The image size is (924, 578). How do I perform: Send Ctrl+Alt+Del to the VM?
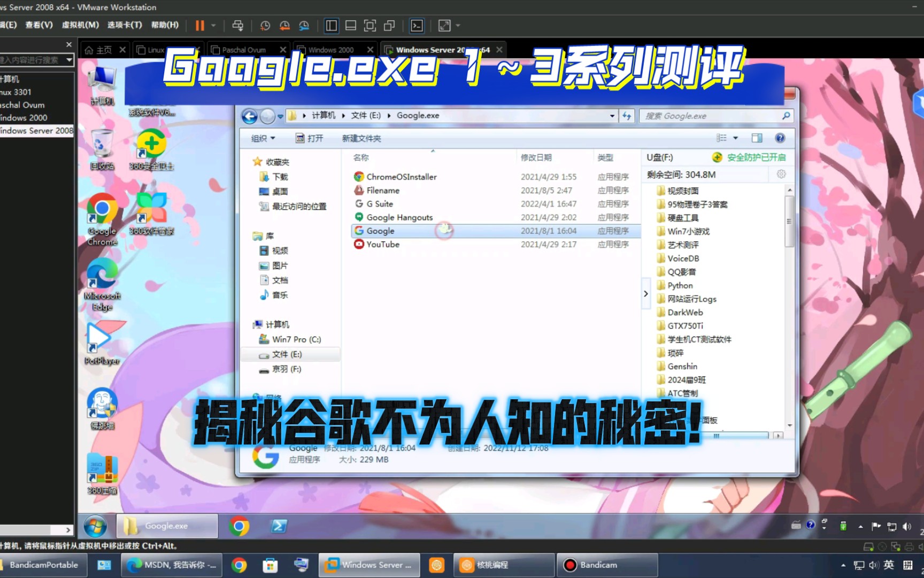238,25
